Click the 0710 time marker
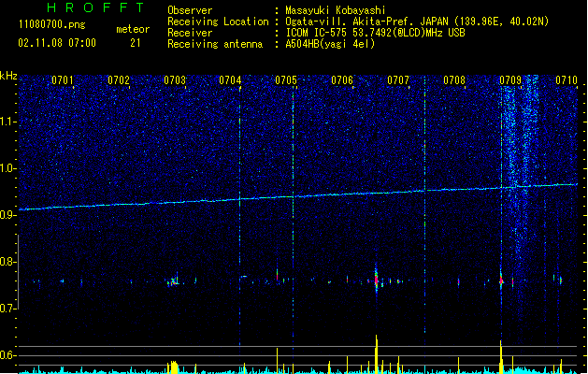The image size is (588, 374). [x=566, y=80]
